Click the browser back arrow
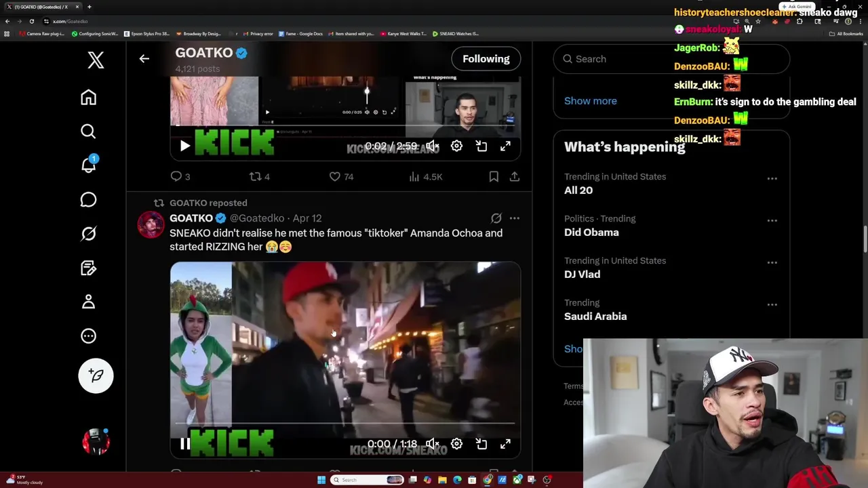This screenshot has height=488, width=868. click(7, 21)
